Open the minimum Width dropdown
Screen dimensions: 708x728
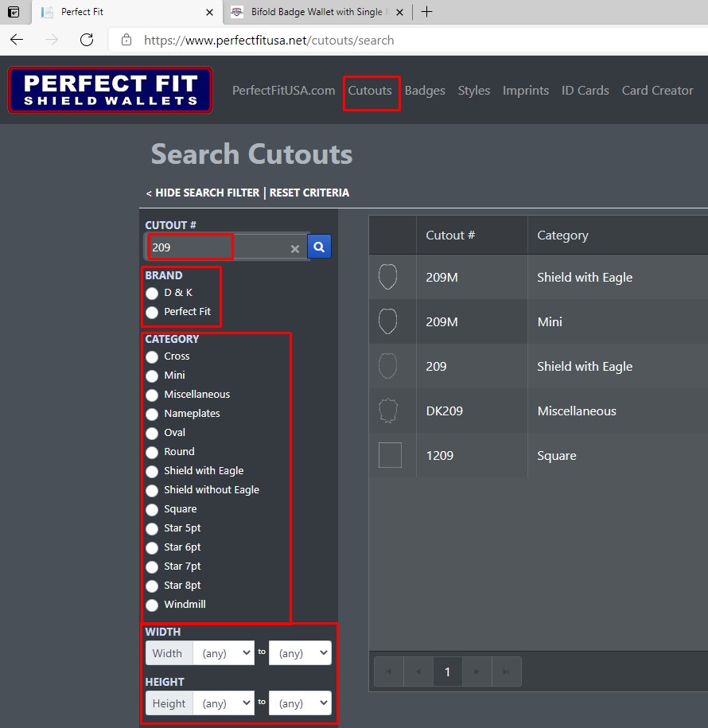coord(224,653)
